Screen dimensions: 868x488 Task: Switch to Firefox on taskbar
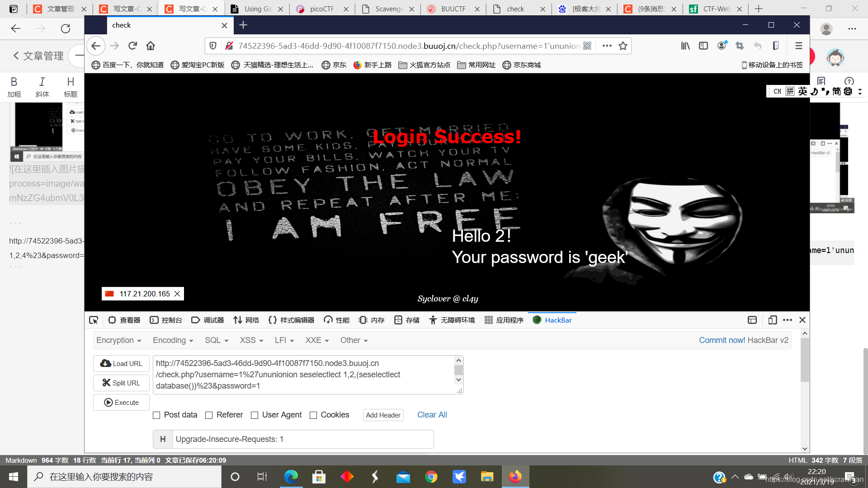point(515,477)
